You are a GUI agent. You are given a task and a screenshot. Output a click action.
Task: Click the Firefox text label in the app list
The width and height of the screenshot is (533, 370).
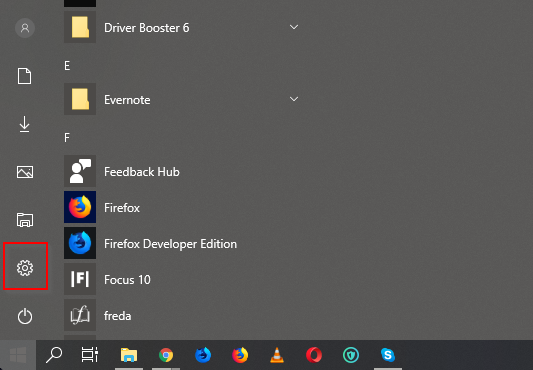click(x=122, y=208)
